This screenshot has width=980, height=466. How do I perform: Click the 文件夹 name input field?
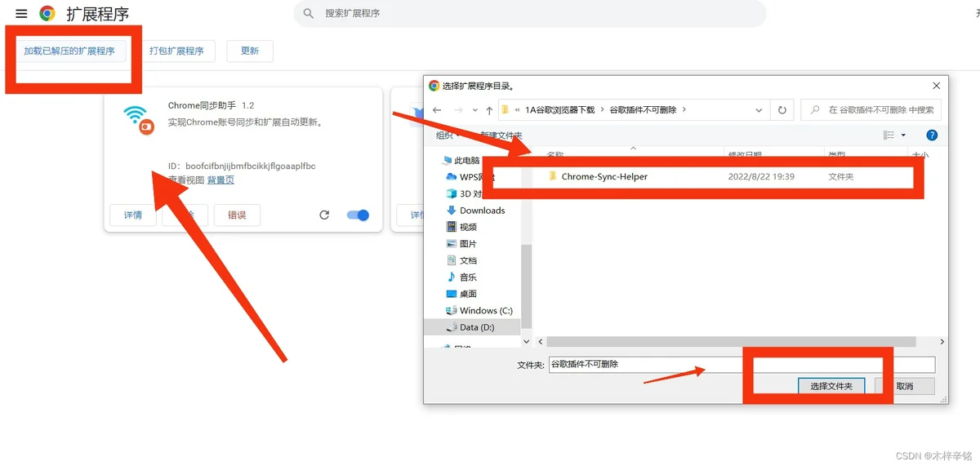(742, 365)
